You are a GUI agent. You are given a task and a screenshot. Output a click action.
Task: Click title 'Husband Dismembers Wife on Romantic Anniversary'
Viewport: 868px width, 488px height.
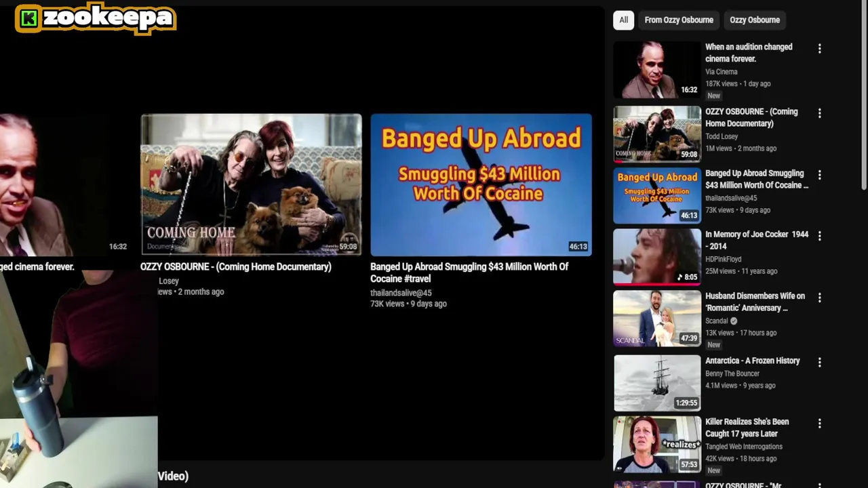pos(755,302)
